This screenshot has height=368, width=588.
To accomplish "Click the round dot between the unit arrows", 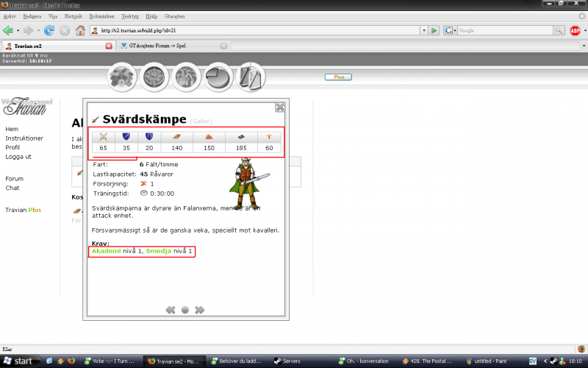I will [x=185, y=310].
